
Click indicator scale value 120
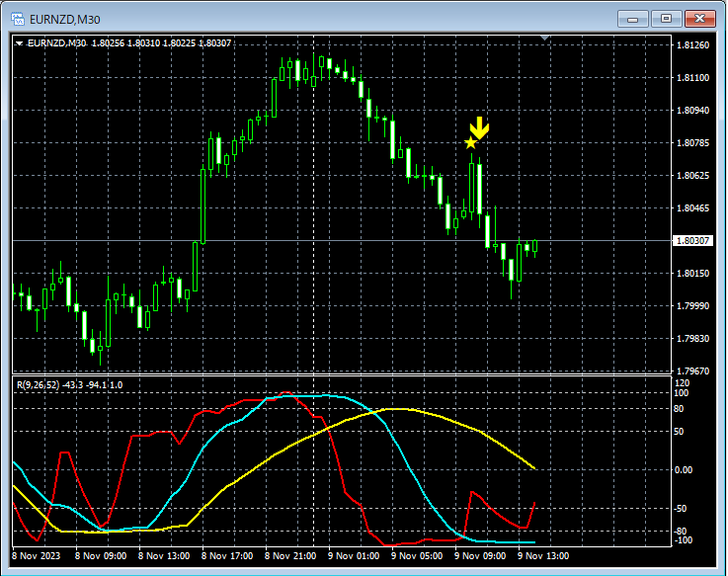tap(682, 383)
